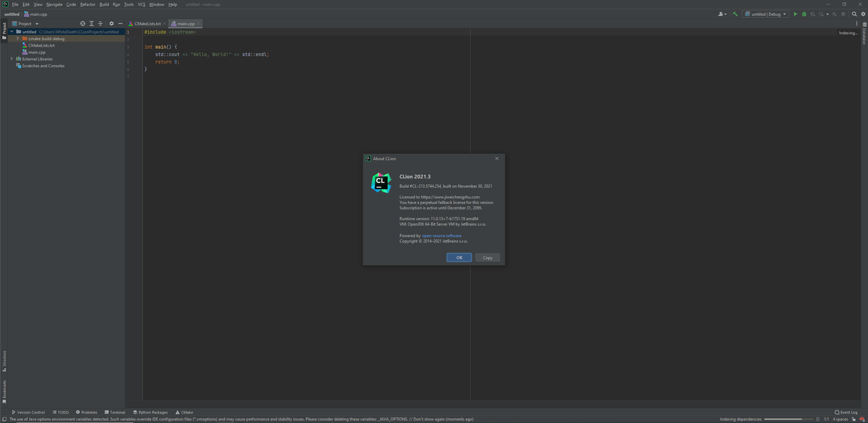Click the Stop square icon

coord(843,14)
